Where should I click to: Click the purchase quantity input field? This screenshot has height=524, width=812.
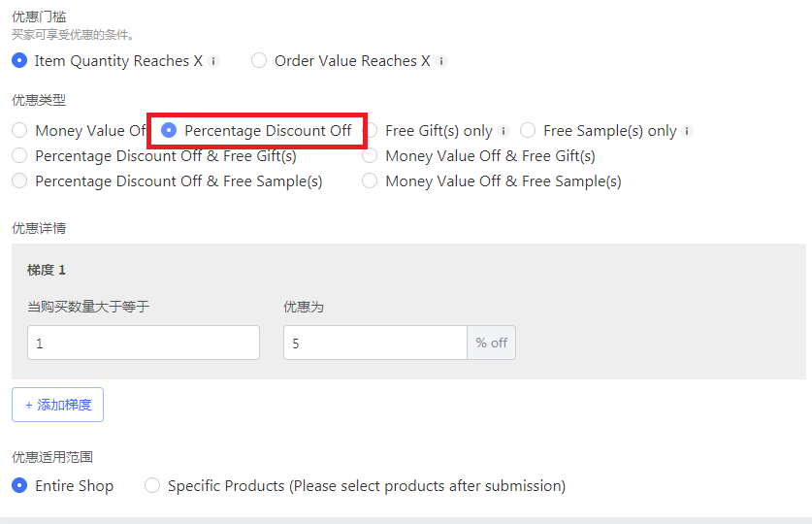144,343
